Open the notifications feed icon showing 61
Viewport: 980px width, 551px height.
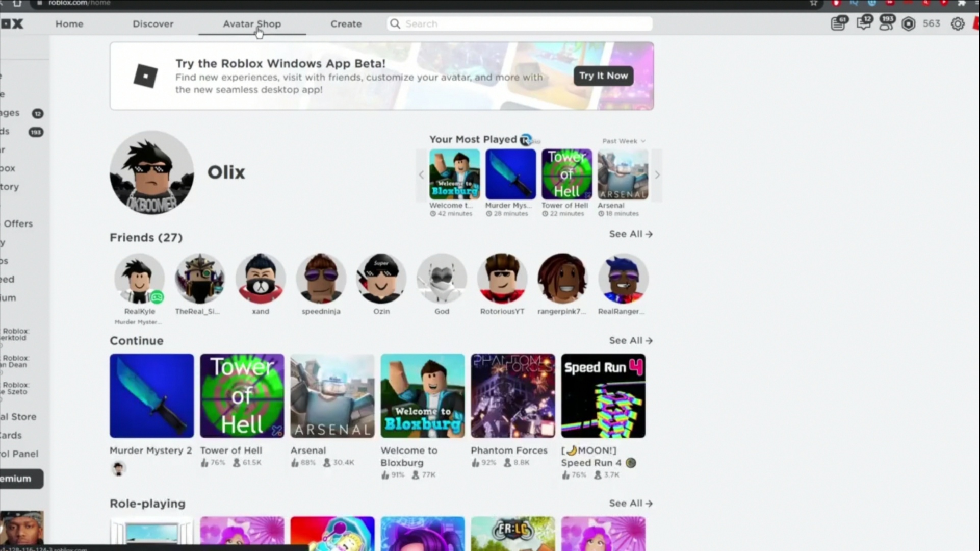click(838, 23)
